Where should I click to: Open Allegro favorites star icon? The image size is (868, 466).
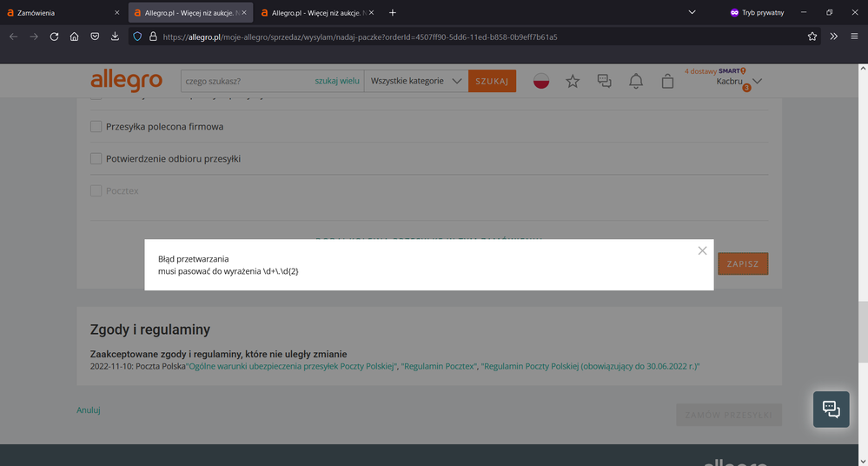(573, 81)
